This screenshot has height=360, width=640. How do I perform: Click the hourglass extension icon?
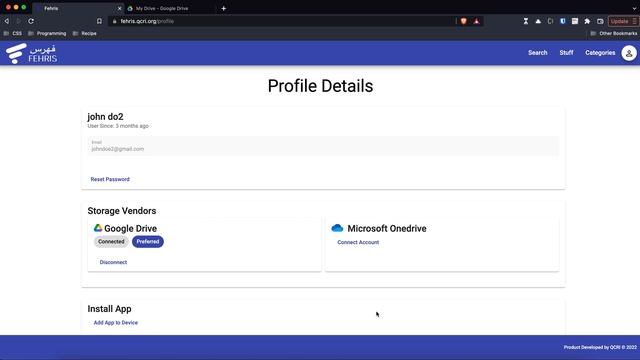526,21
